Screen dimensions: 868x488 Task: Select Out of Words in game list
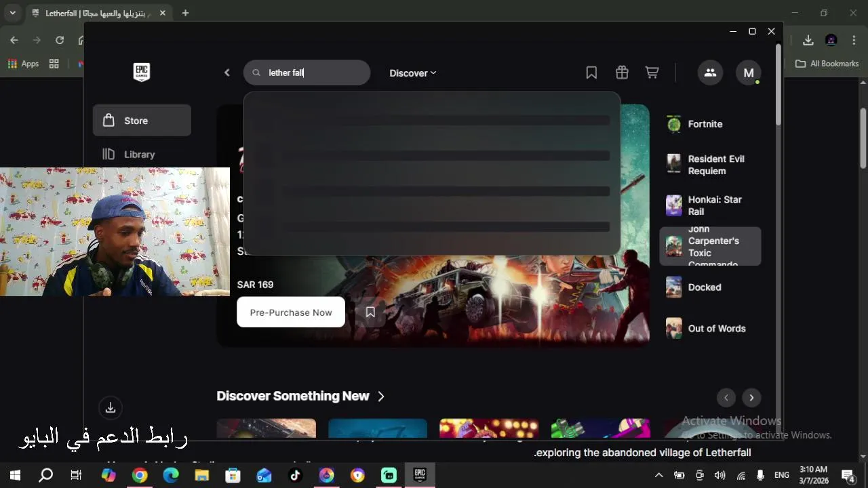point(710,329)
